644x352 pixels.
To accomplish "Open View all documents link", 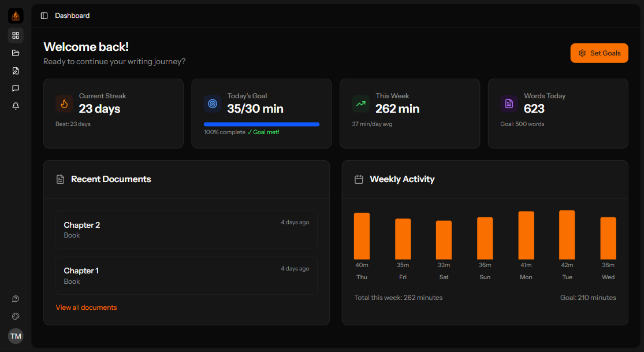I will coord(86,307).
